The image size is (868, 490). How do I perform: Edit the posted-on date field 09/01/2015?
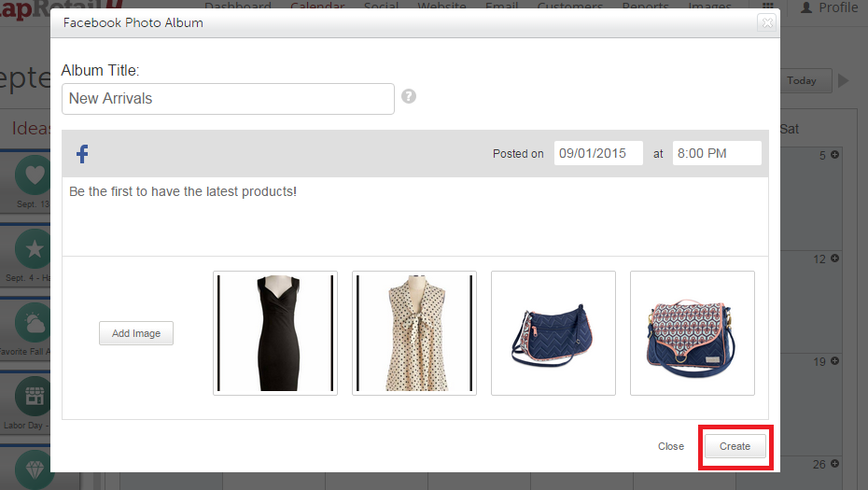click(x=598, y=153)
